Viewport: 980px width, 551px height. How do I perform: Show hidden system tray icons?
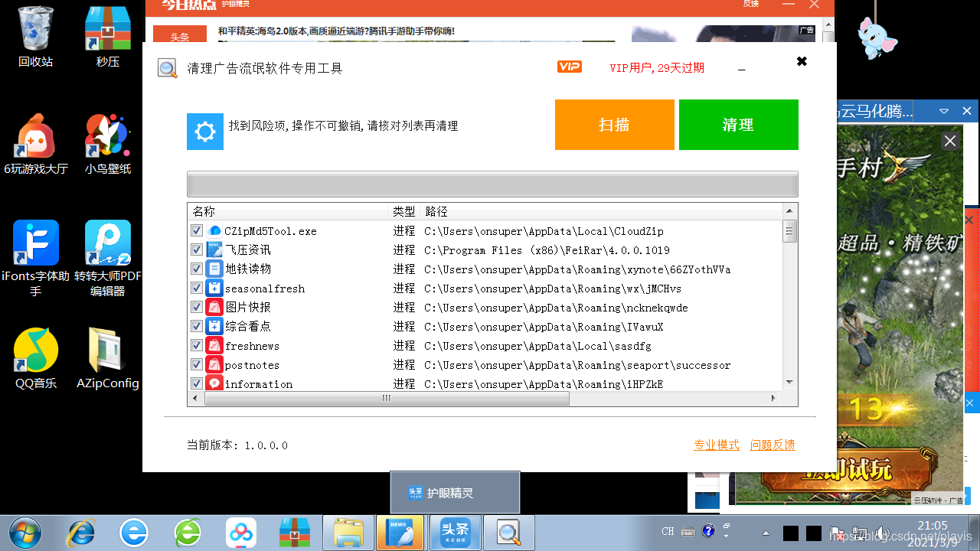[x=766, y=533]
